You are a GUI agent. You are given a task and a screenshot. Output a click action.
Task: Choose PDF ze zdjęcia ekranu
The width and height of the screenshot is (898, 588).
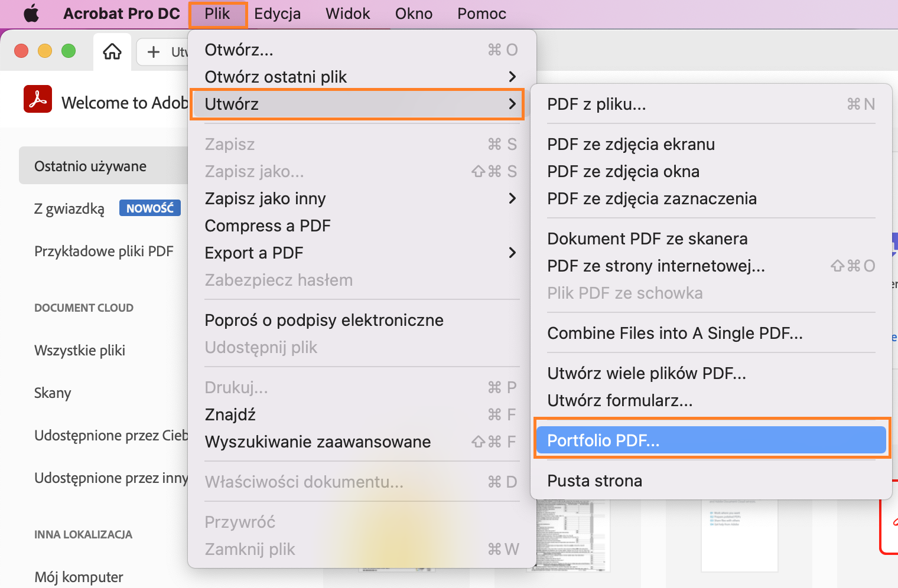pyautogui.click(x=631, y=143)
